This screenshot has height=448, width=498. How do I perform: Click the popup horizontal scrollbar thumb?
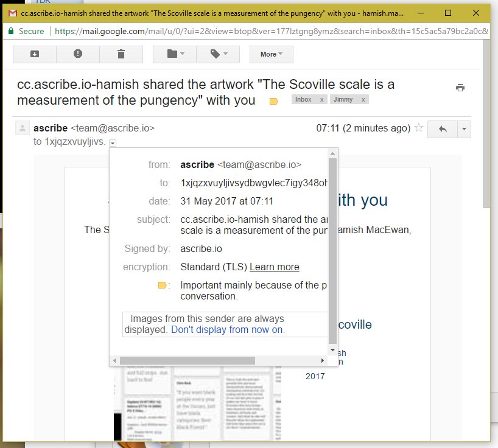[188, 361]
